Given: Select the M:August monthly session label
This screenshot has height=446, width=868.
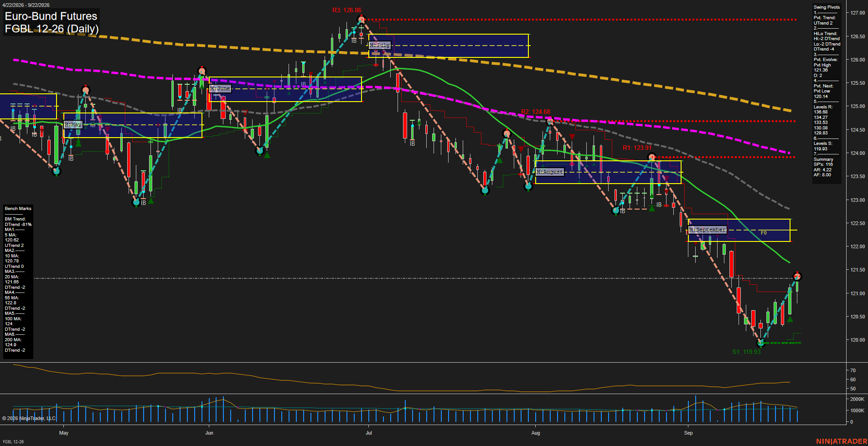Looking at the screenshot, I should pos(550,172).
